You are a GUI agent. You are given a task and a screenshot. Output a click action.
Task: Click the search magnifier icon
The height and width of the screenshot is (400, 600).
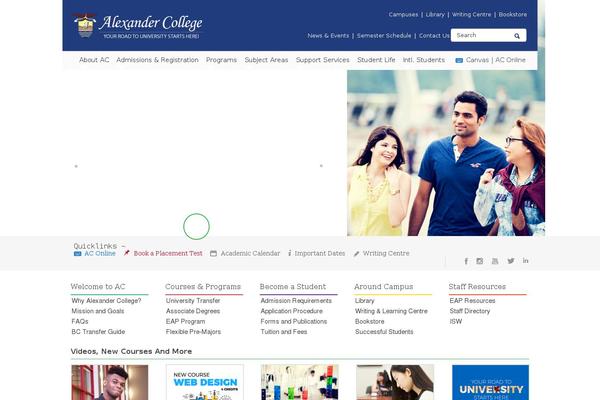point(517,36)
